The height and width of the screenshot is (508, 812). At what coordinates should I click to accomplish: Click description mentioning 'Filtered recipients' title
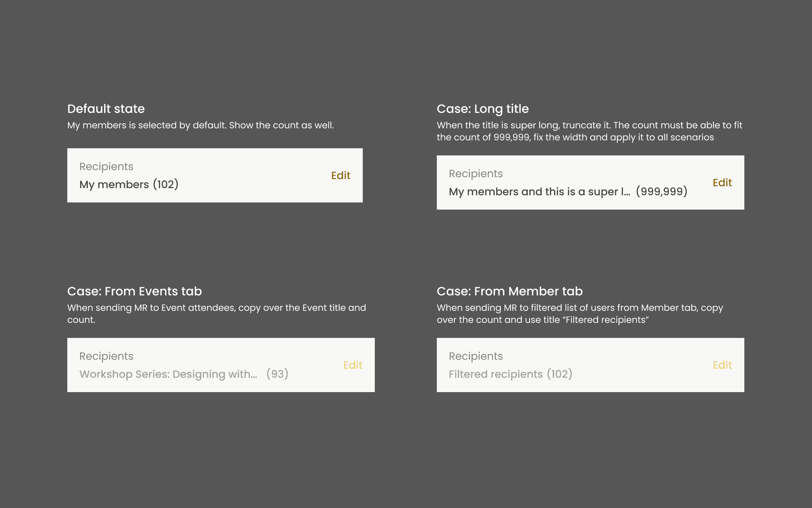(x=580, y=314)
